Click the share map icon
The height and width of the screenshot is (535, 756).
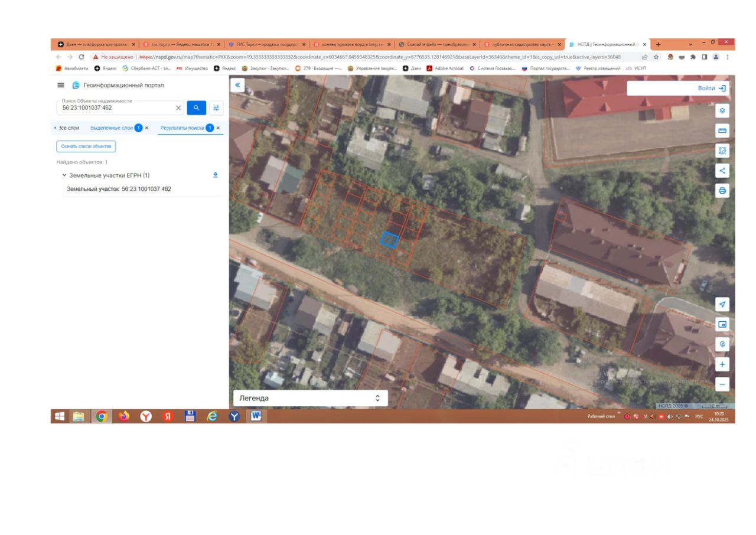[x=722, y=171]
